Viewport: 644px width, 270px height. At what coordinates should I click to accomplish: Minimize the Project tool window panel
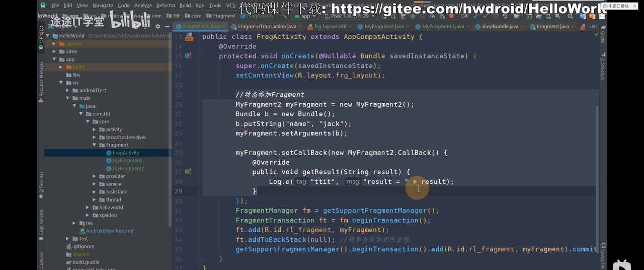(167, 26)
